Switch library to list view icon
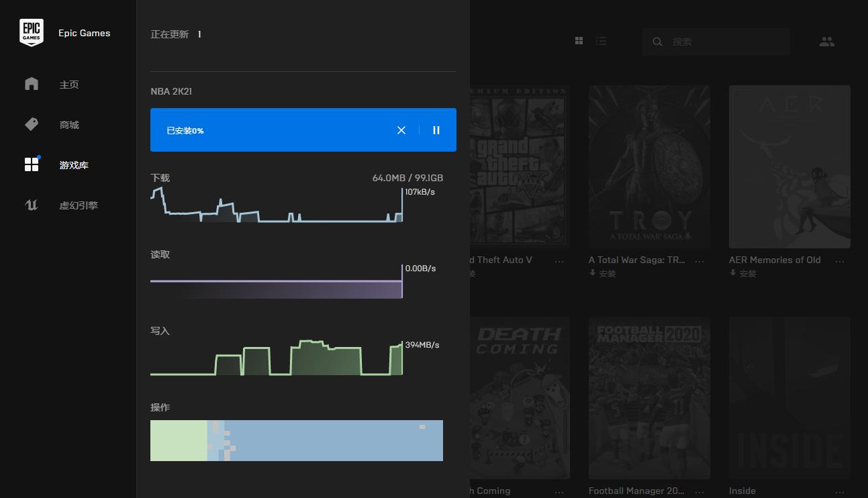Image resolution: width=868 pixels, height=498 pixels. click(x=601, y=41)
